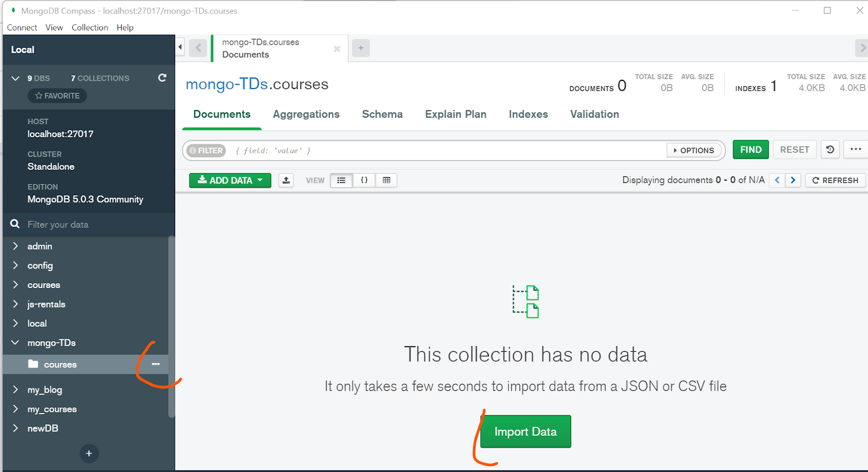Go to next page of documents
868x472 pixels.
pyautogui.click(x=793, y=180)
